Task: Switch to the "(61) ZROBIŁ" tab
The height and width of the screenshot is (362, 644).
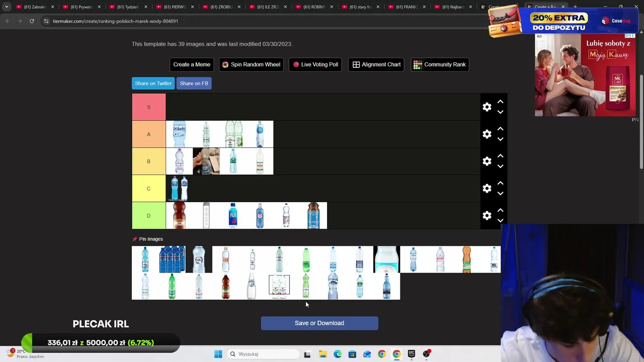Action: point(221,7)
